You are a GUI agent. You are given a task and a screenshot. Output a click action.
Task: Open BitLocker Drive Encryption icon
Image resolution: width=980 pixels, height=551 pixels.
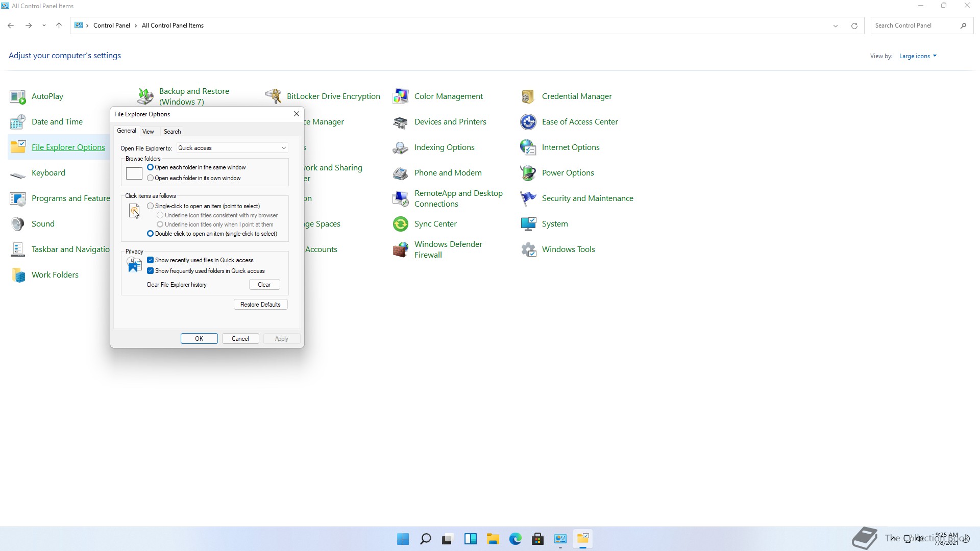click(273, 96)
